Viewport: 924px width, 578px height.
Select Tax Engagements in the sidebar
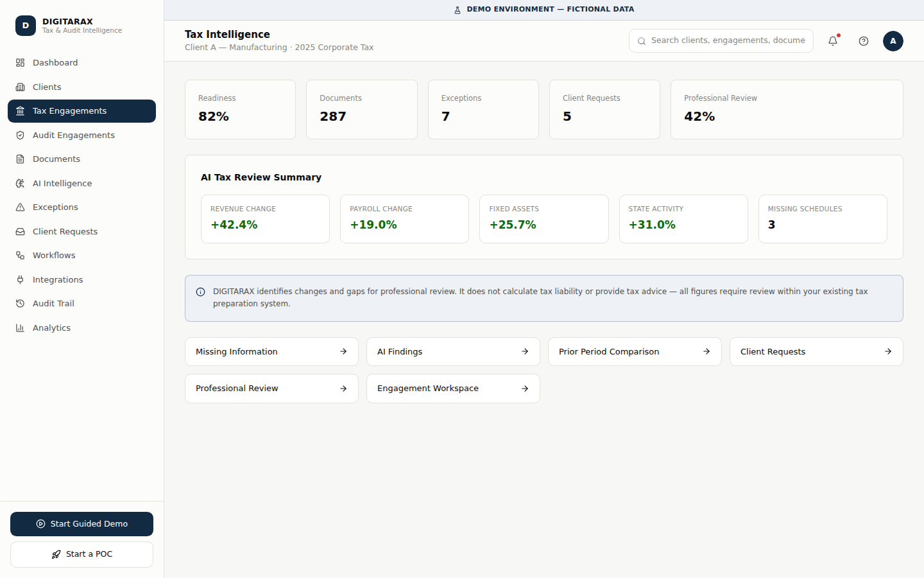(x=81, y=111)
